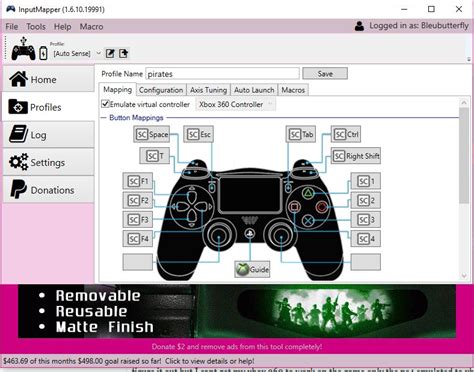
Task: Click the Esc mapping button
Action: tap(198, 134)
